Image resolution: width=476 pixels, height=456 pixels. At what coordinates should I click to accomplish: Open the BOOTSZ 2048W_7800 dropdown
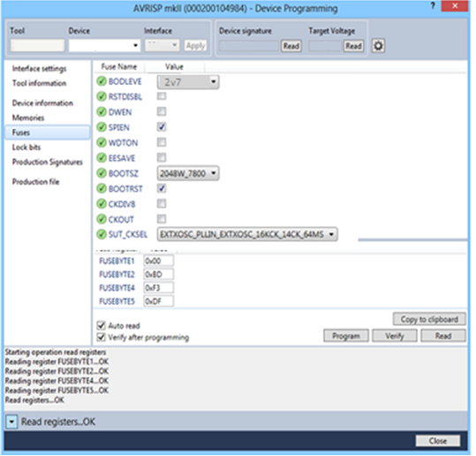coord(188,173)
